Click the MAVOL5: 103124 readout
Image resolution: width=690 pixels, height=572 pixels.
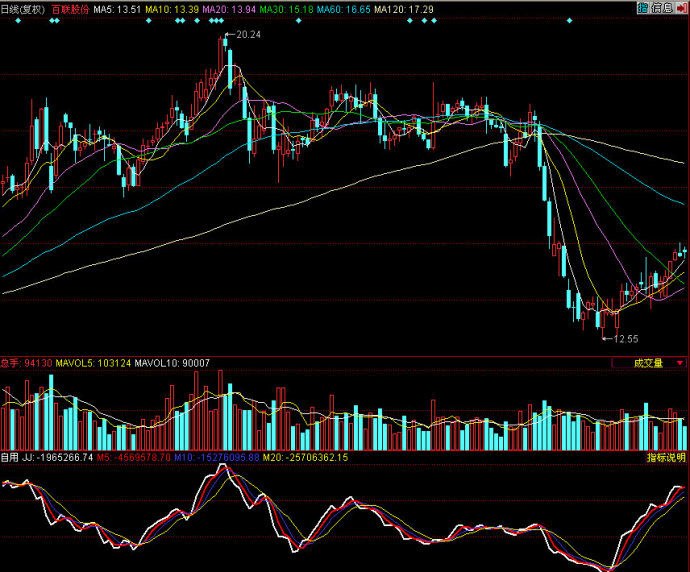93,363
